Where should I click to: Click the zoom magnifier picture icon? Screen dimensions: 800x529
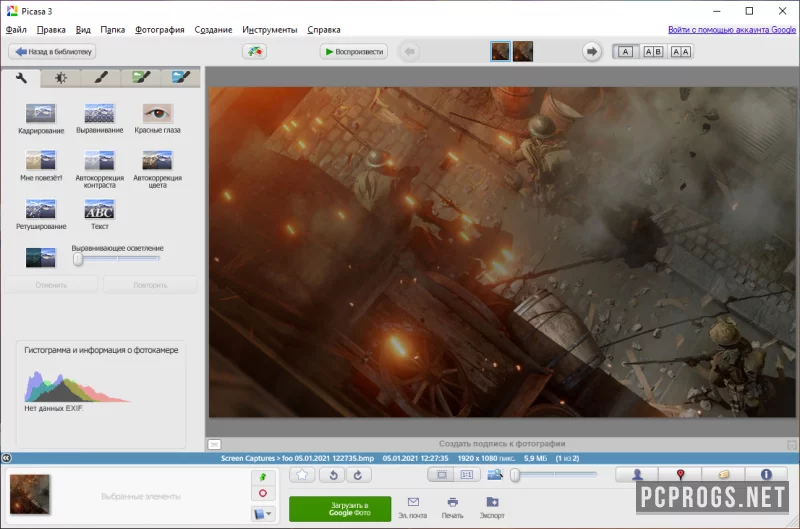(x=494, y=475)
